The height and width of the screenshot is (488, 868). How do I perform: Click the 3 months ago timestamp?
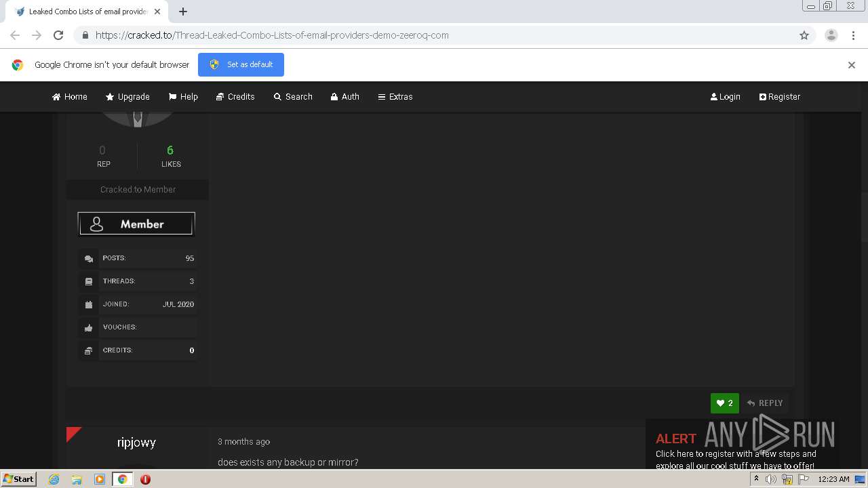pyautogui.click(x=243, y=442)
